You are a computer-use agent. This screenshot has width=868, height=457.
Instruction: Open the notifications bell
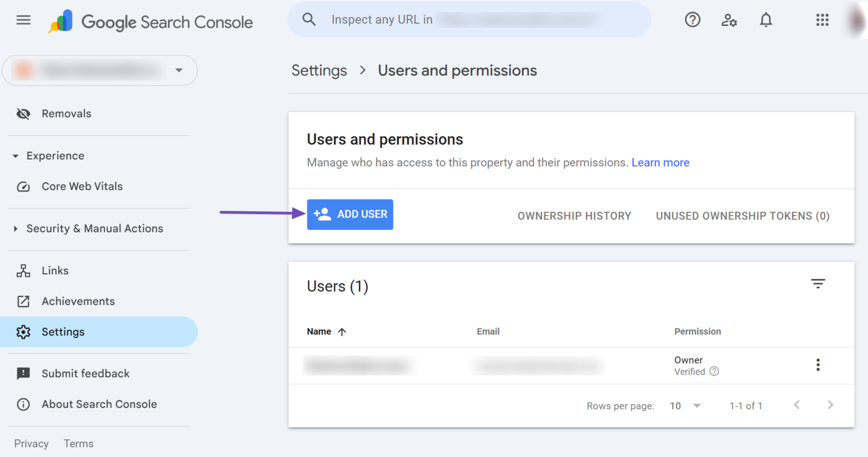click(766, 20)
